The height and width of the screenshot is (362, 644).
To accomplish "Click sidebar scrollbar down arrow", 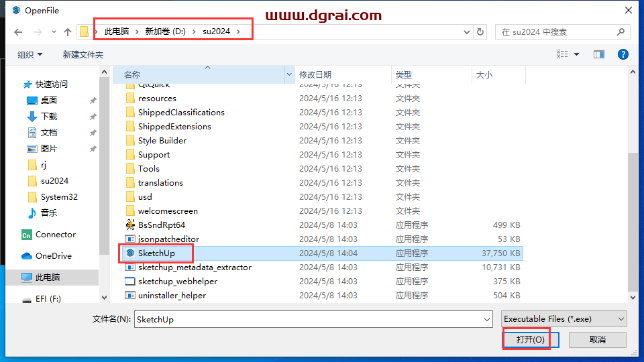I will coord(105,298).
